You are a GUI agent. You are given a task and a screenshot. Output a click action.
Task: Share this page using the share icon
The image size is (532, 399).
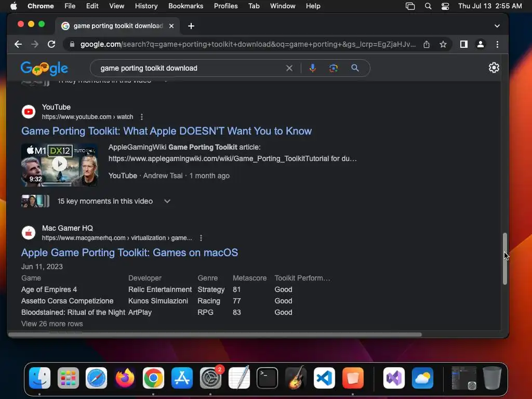427,45
